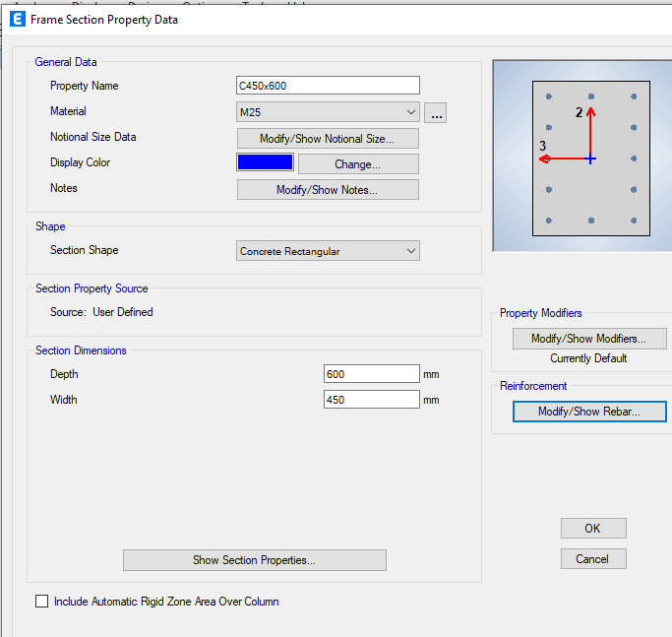
Task: Open Modify/Show Notional Size dialog
Action: (x=328, y=139)
